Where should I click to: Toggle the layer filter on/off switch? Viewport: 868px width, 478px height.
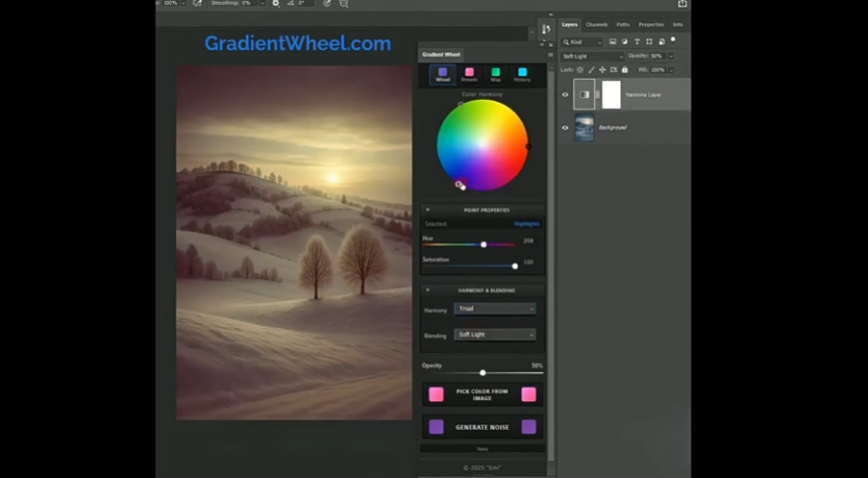[673, 40]
